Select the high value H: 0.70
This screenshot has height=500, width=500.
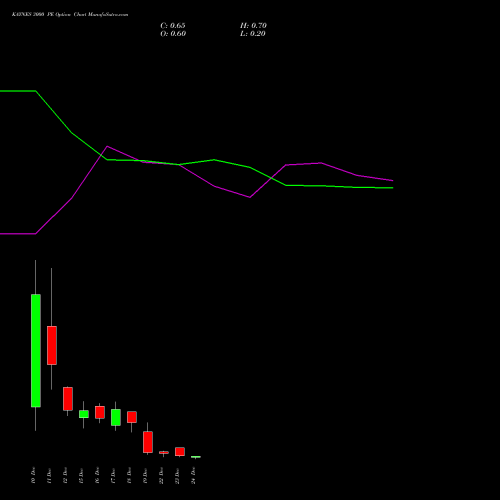click(x=253, y=26)
